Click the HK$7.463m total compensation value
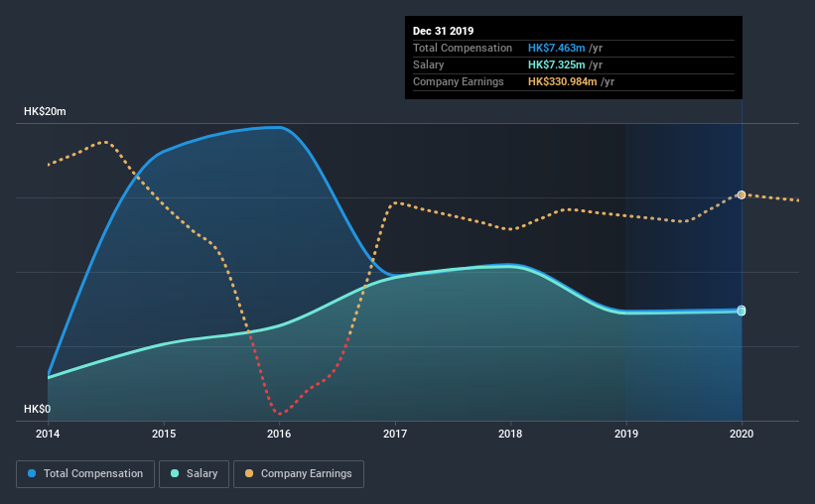 coord(557,48)
